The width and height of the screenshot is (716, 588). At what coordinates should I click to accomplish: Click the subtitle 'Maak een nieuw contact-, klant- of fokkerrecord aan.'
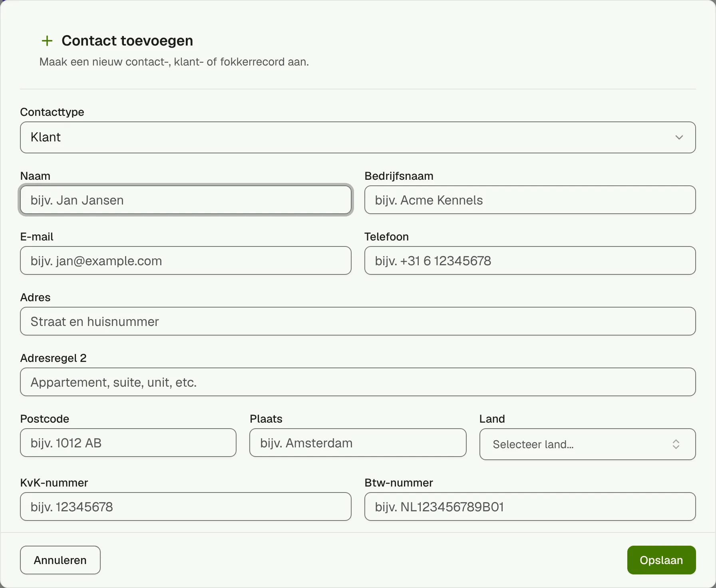[174, 62]
